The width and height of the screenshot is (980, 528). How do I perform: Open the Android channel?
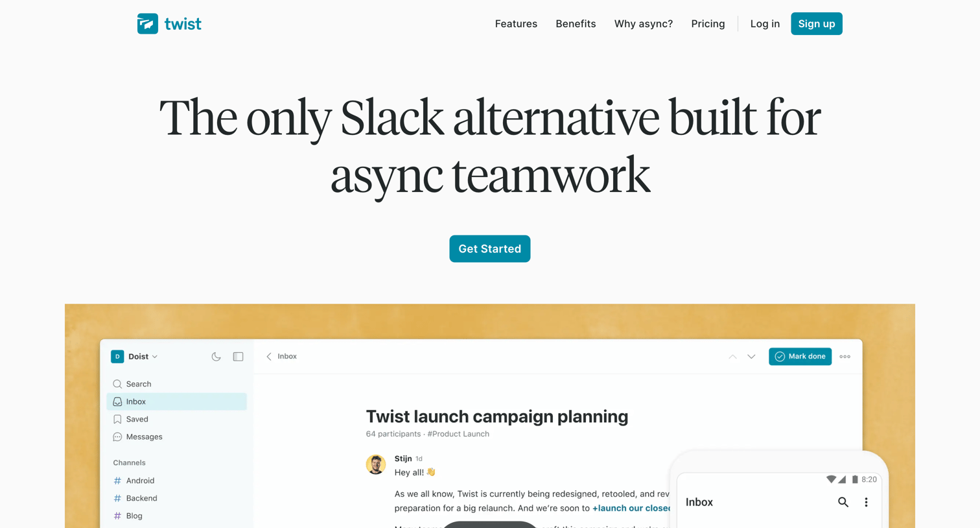[140, 481]
